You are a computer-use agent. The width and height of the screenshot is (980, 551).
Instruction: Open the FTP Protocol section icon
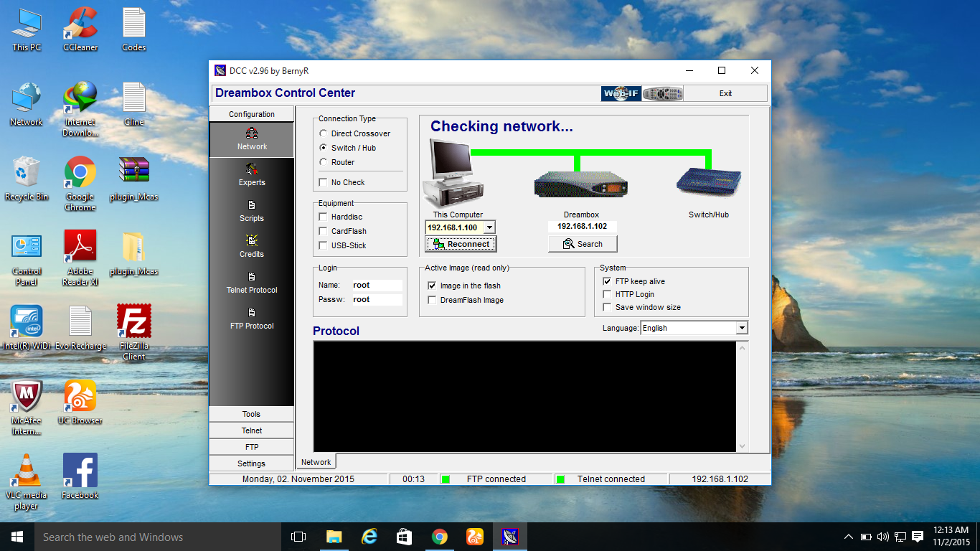[x=252, y=312]
